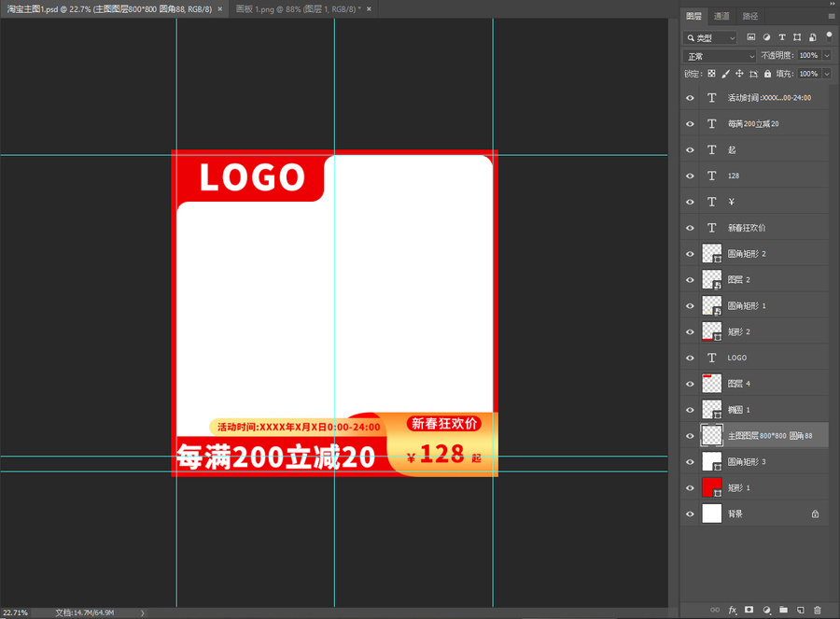Toggle visibility of 背景 layer
The width and height of the screenshot is (840, 619).
[690, 513]
